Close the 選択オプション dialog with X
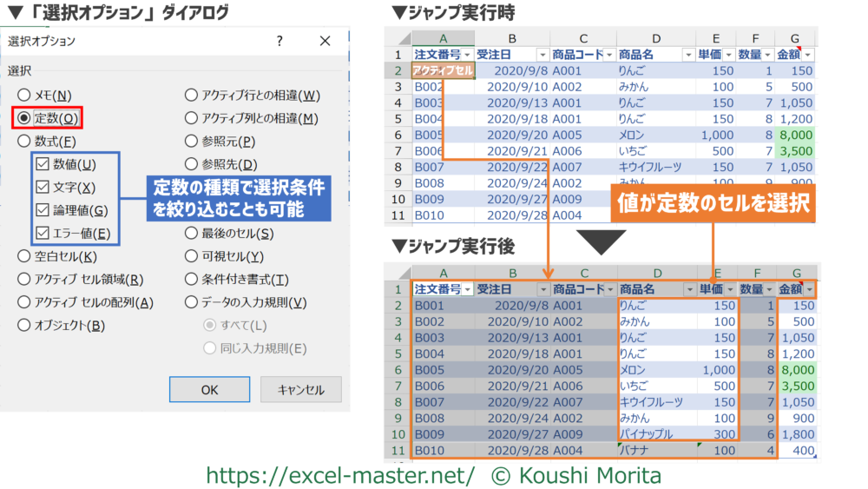The width and height of the screenshot is (868, 489). point(325,41)
